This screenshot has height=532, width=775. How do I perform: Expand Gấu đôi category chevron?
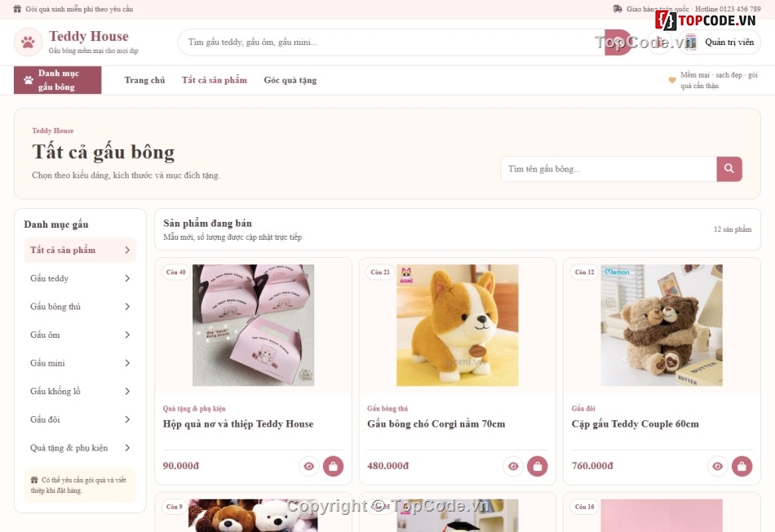127,419
